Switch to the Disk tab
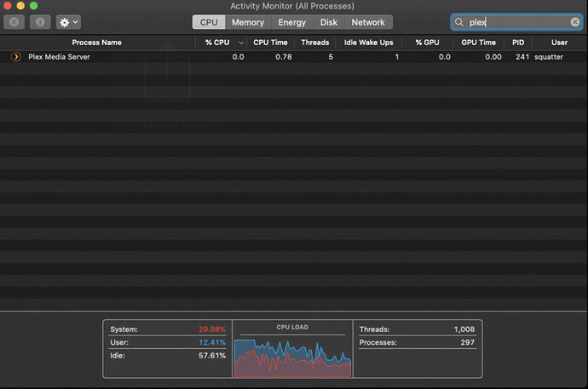The image size is (588, 389). 328,22
